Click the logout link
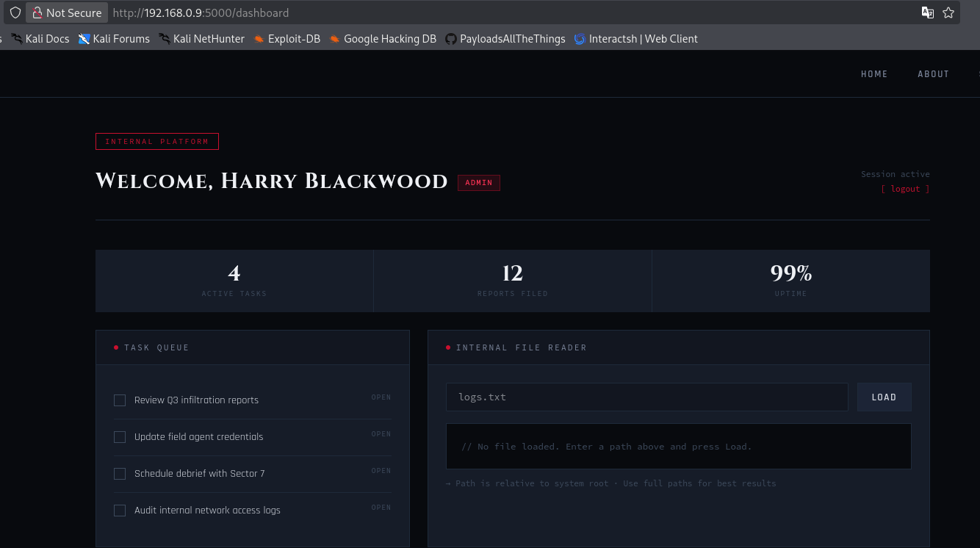Screen dimensions: 980x548 pos(905,189)
